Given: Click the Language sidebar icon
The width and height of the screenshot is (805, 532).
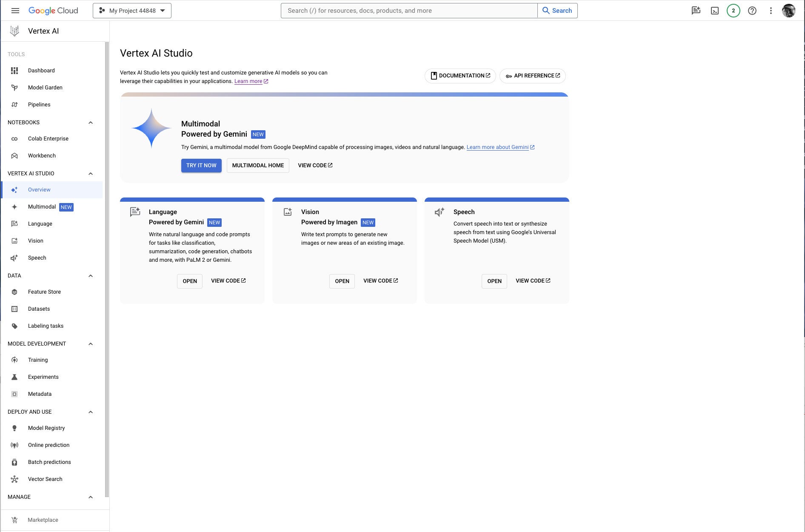Looking at the screenshot, I should tap(14, 224).
